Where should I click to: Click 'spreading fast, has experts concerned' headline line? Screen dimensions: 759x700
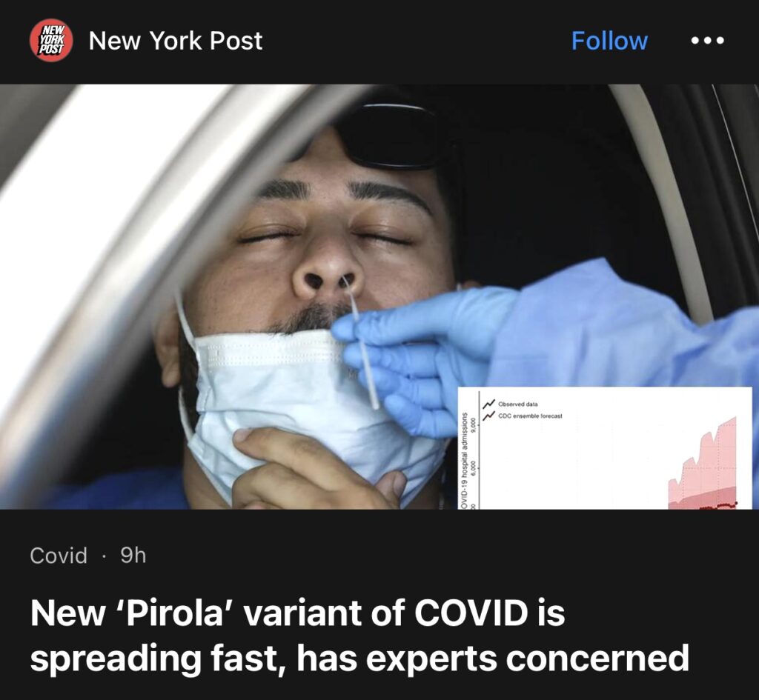359,659
